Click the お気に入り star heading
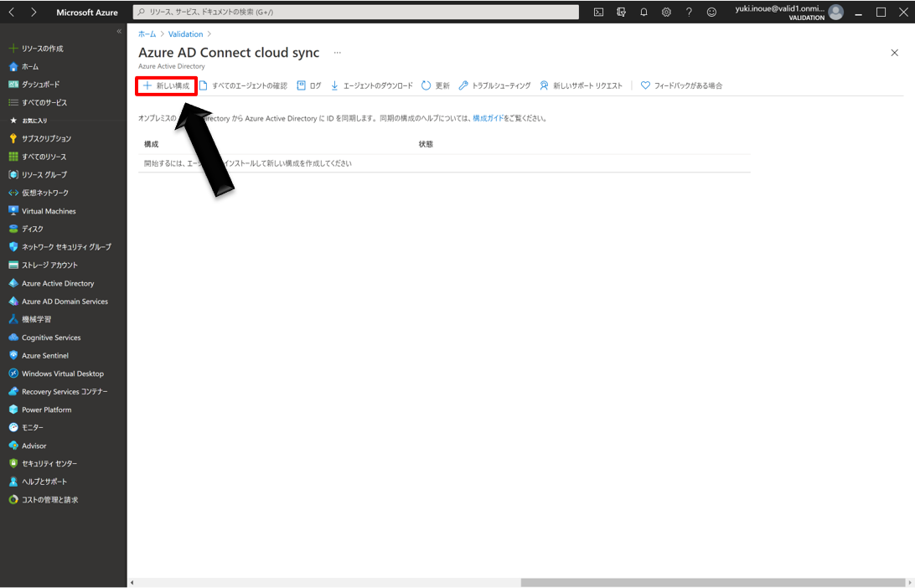The image size is (915, 588). point(29,121)
